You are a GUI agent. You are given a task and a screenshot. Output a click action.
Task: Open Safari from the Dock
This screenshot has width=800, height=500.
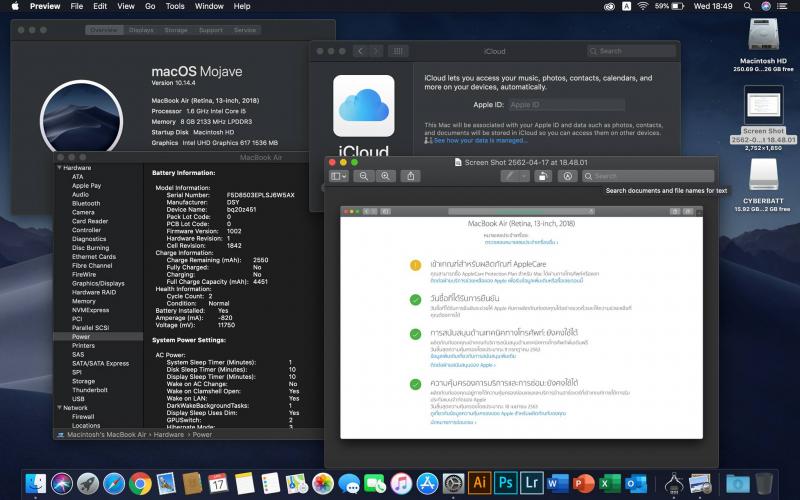(x=114, y=483)
